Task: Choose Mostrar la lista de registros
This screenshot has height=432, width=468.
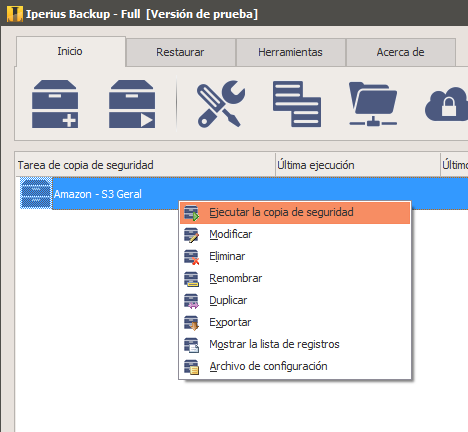Action: click(x=295, y=344)
